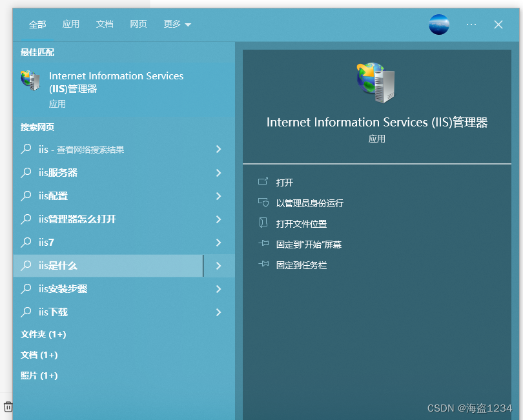Click the file location icon beside 打开文件位置
Viewport: 523px width, 420px height.
click(263, 223)
